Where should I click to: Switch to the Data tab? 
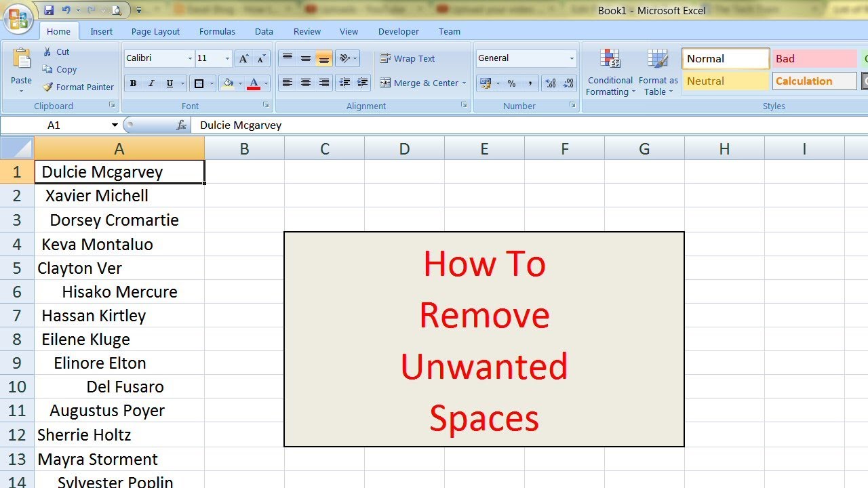pos(264,31)
